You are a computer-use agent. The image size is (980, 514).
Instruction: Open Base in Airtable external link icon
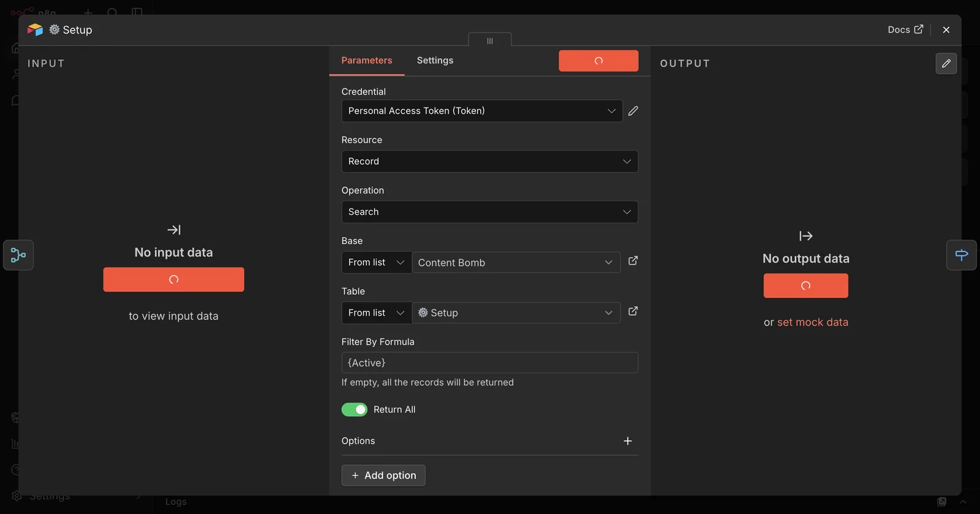633,261
